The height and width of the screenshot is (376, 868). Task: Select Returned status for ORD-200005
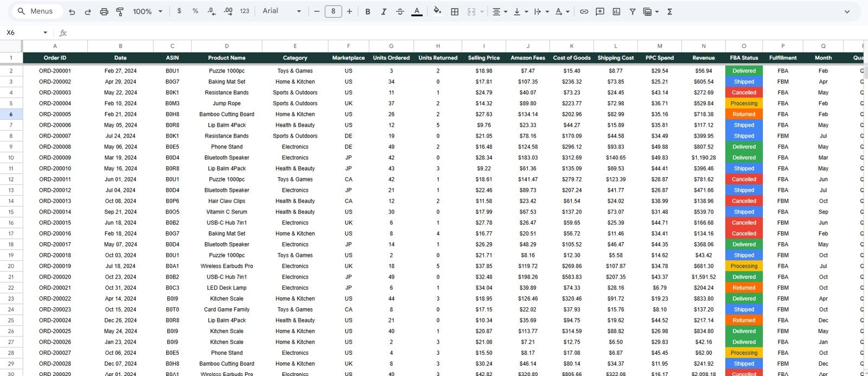tap(744, 114)
